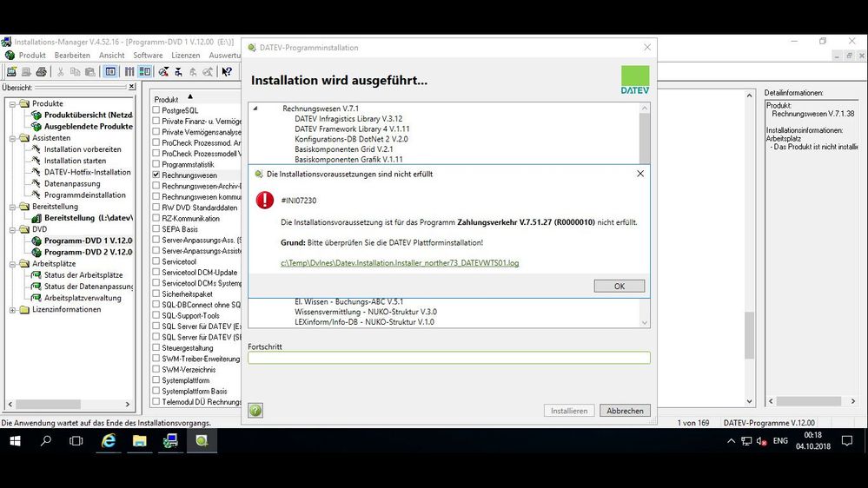The image size is (868, 488).
Task: Check the RW DVD Standarddaten checkbox
Action: [156, 208]
